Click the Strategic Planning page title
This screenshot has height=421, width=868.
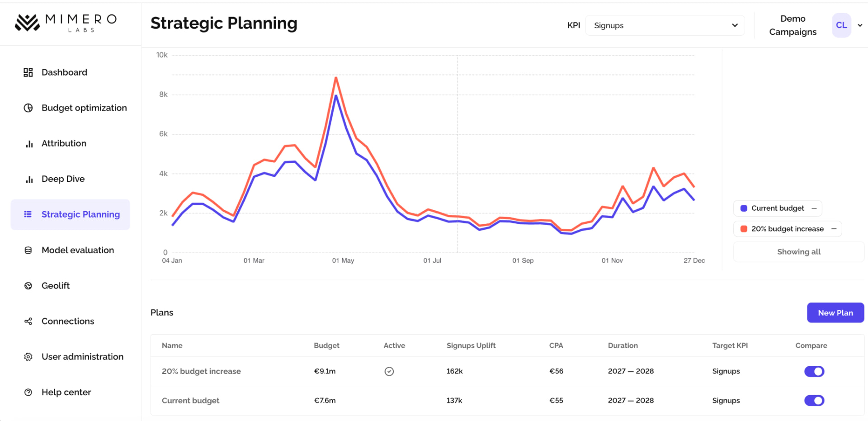(x=224, y=23)
